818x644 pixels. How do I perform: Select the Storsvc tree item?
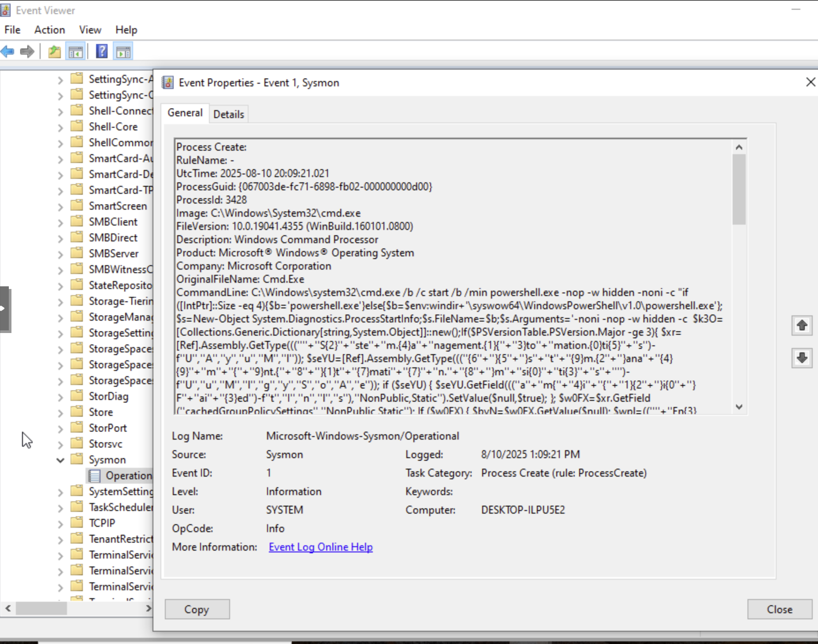click(x=106, y=444)
